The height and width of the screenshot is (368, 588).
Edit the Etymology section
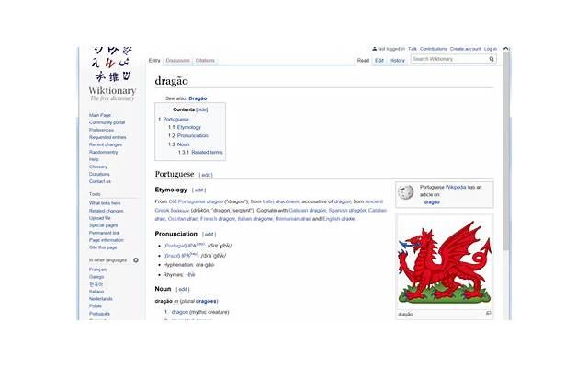198,190
